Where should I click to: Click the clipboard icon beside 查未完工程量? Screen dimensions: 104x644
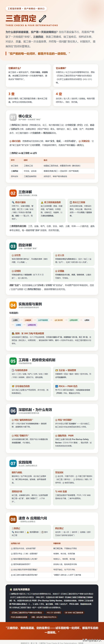tap(71, 202)
